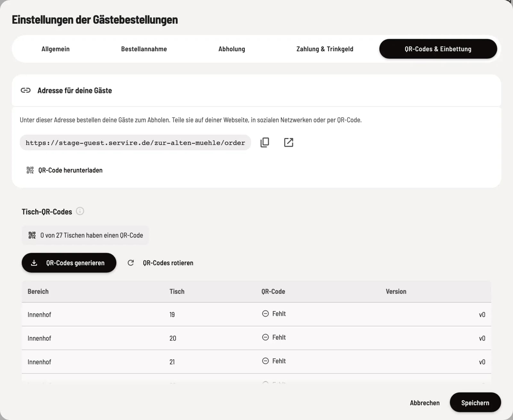Select the QR-Codes & Einbettung tab
The height and width of the screenshot is (420, 513).
pyautogui.click(x=438, y=49)
